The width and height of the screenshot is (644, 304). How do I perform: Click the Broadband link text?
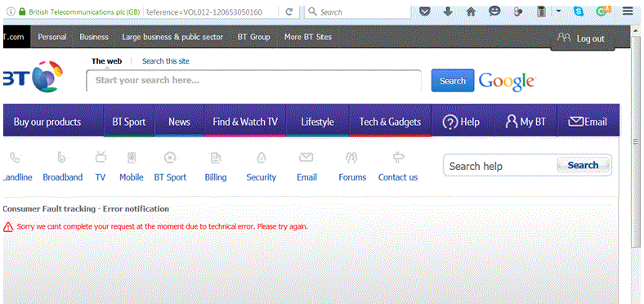[63, 177]
